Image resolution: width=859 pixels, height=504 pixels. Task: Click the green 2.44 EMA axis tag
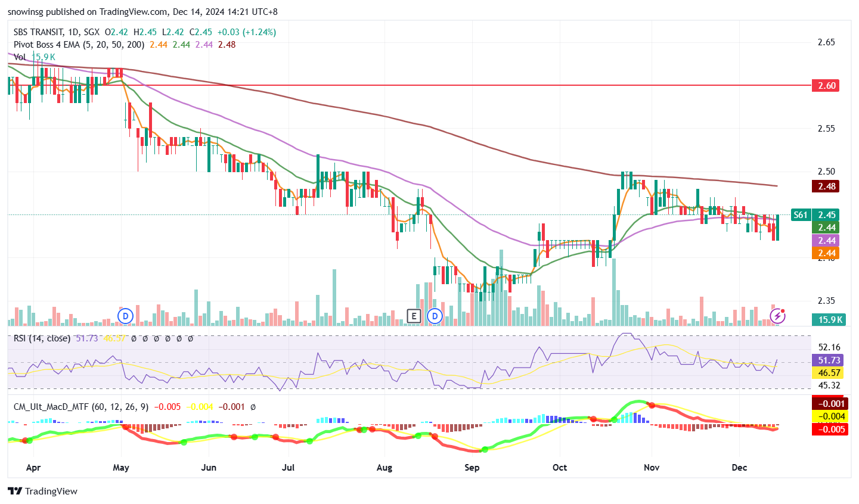click(x=826, y=228)
